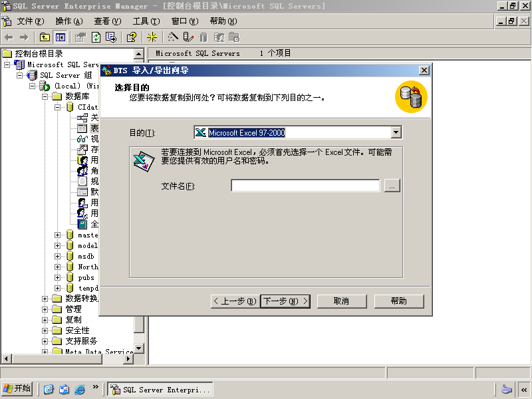Expand the model database node
The width and height of the screenshot is (532, 399).
coord(58,245)
